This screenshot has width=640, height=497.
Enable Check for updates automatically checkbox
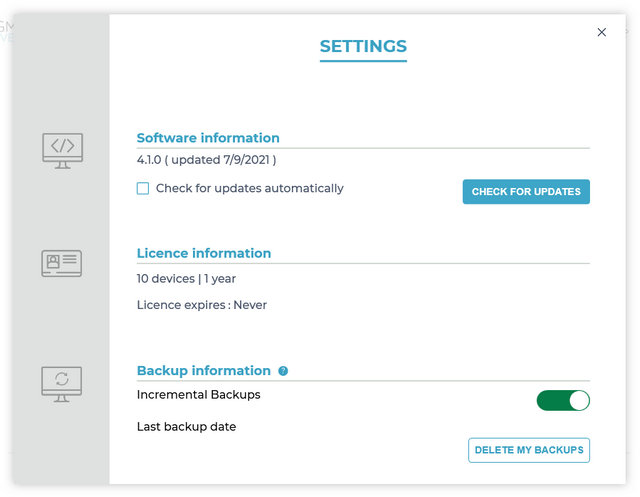pyautogui.click(x=143, y=188)
